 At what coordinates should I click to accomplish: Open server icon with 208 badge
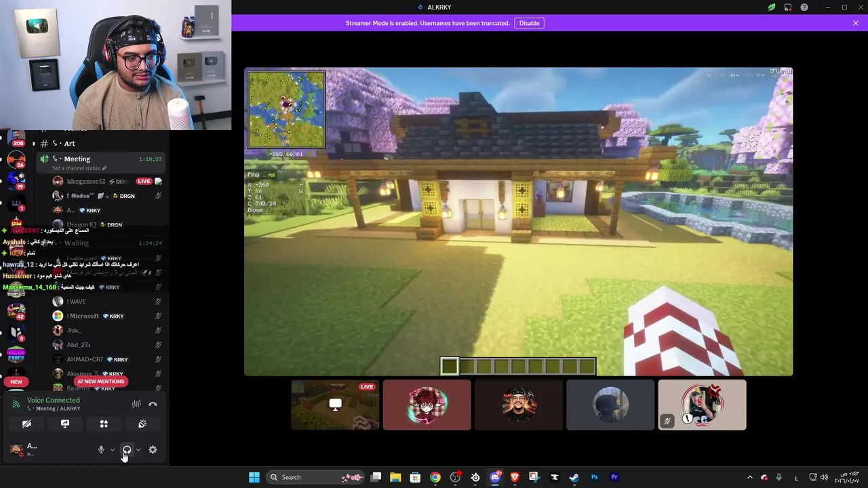click(16, 138)
